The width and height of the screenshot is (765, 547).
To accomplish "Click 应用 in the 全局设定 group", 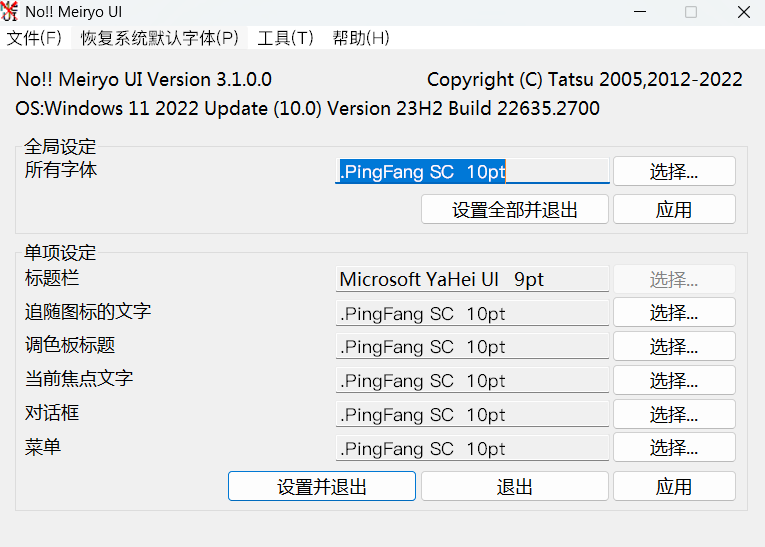I will (673, 209).
